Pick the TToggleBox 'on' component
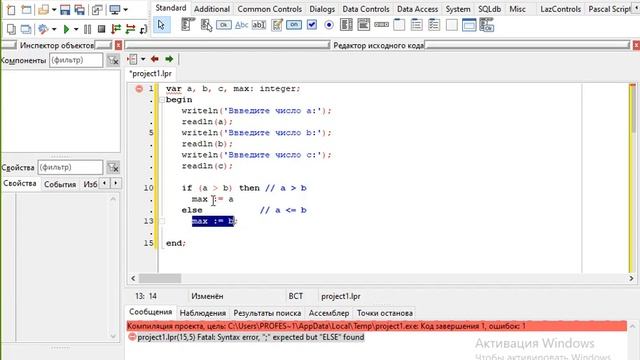This screenshot has height=360, width=640. [294, 25]
